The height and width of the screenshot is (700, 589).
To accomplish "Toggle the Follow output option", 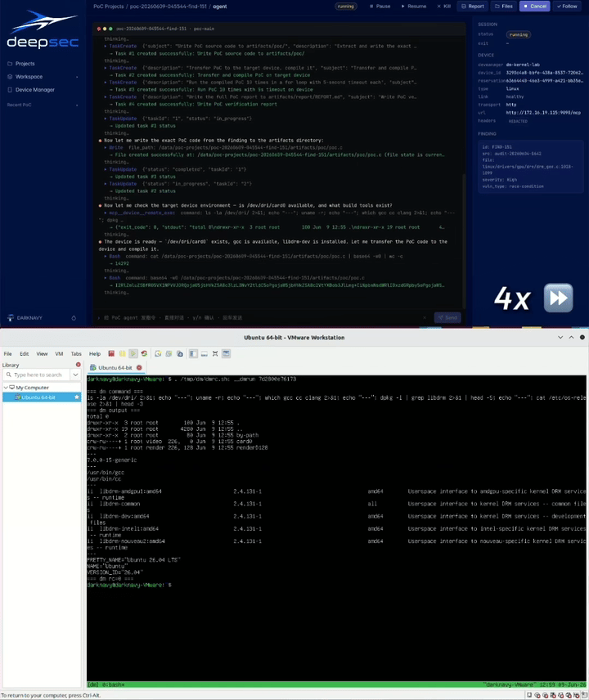I will coord(567,7).
